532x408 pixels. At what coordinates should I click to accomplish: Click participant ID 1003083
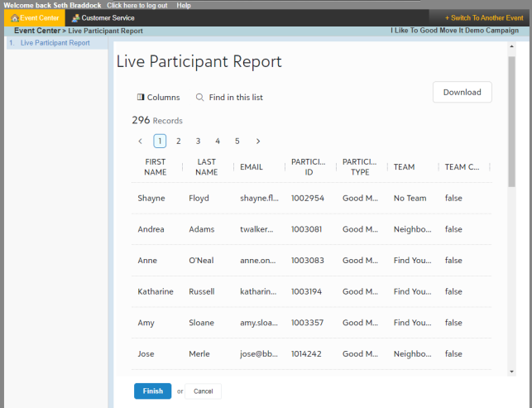[x=308, y=261]
